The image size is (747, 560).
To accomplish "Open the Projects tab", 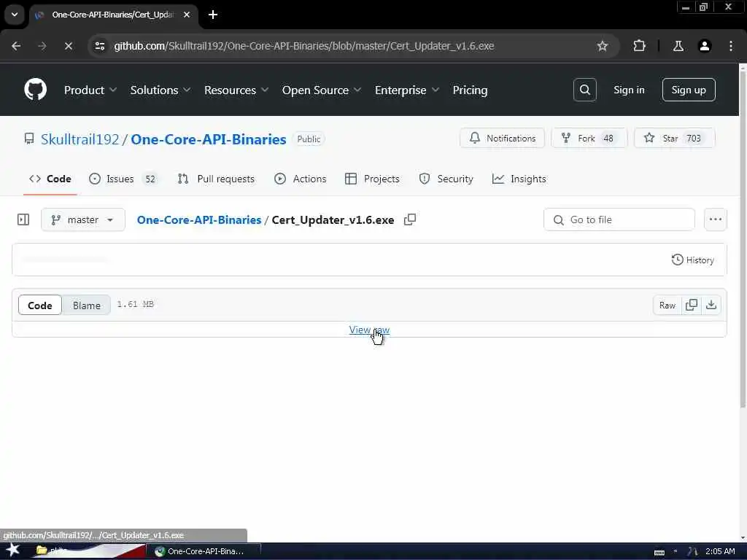I will click(372, 179).
